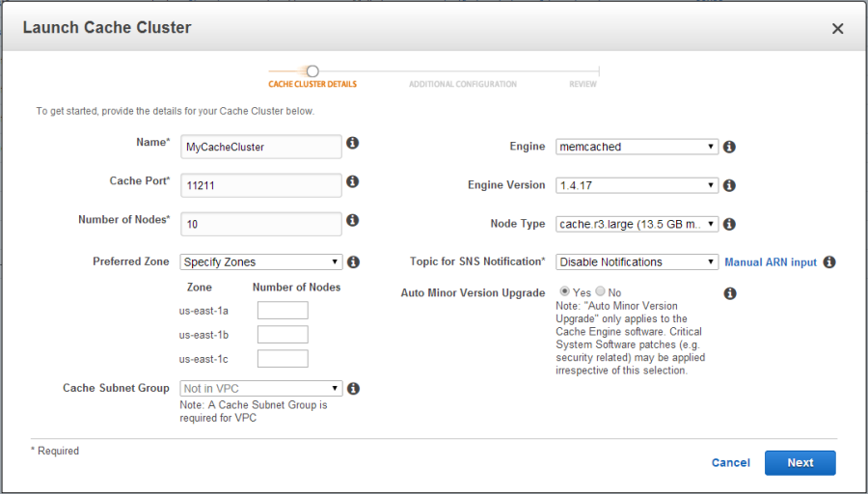
Task: Go to Additional Configuration wizard step
Action: pos(462,84)
